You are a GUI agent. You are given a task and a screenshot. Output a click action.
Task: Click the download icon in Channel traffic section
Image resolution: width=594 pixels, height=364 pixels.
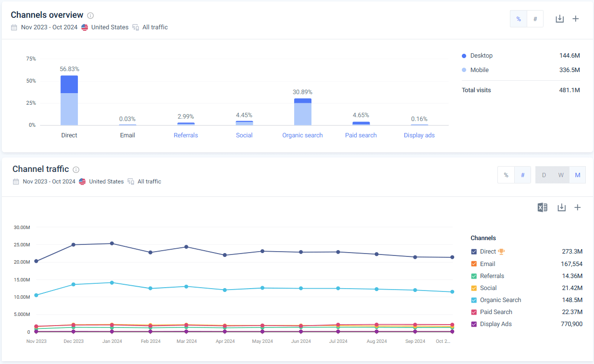(561, 207)
